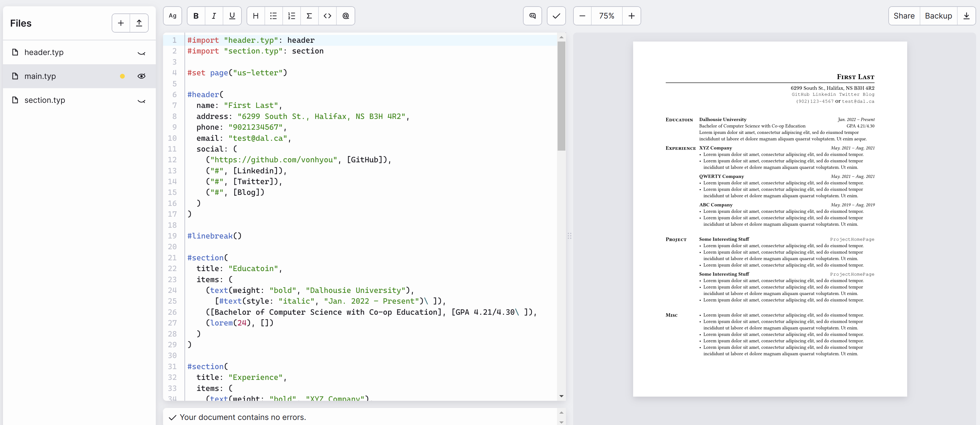Toggle hidden eye for header.typ

[x=141, y=53]
